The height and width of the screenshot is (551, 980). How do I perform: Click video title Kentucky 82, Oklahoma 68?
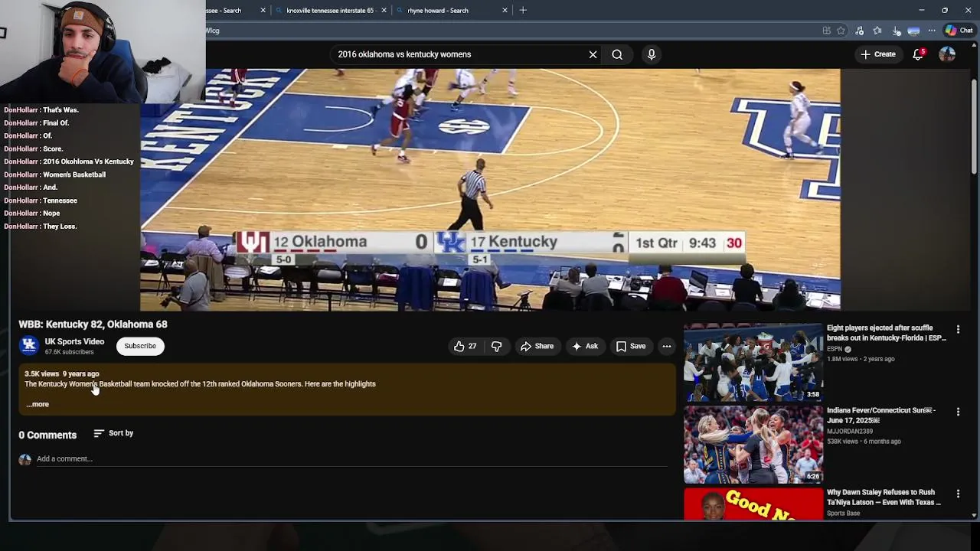pyautogui.click(x=93, y=324)
